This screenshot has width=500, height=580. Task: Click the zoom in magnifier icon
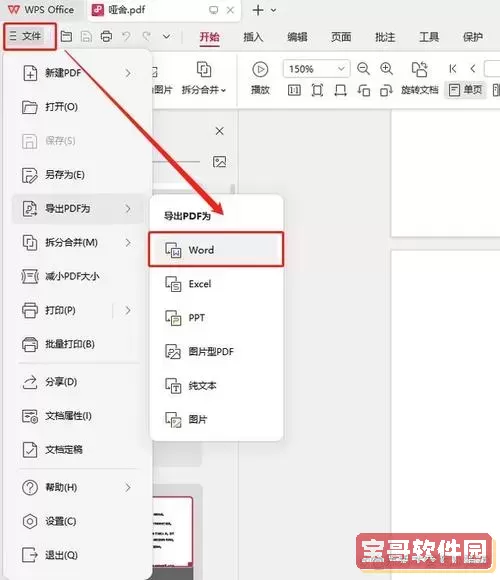pos(386,69)
